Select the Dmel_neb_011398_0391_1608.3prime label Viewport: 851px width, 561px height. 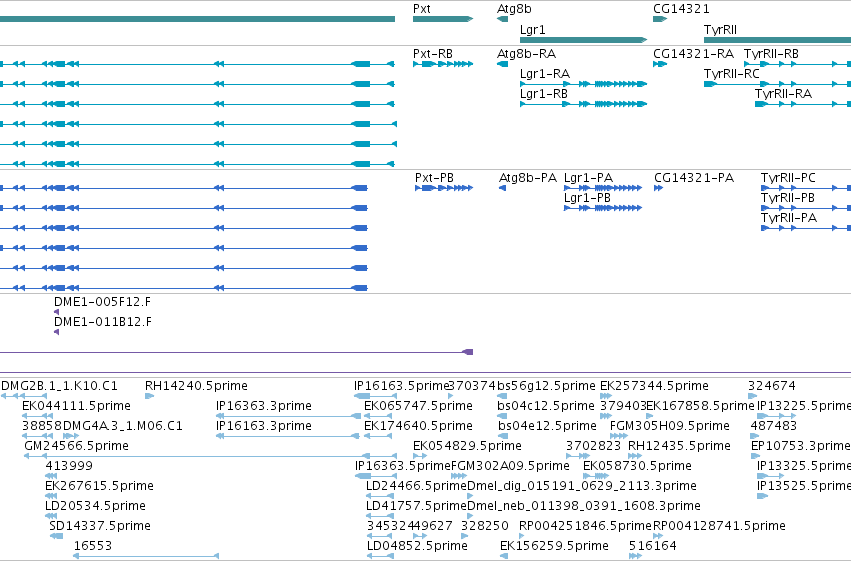[583, 507]
